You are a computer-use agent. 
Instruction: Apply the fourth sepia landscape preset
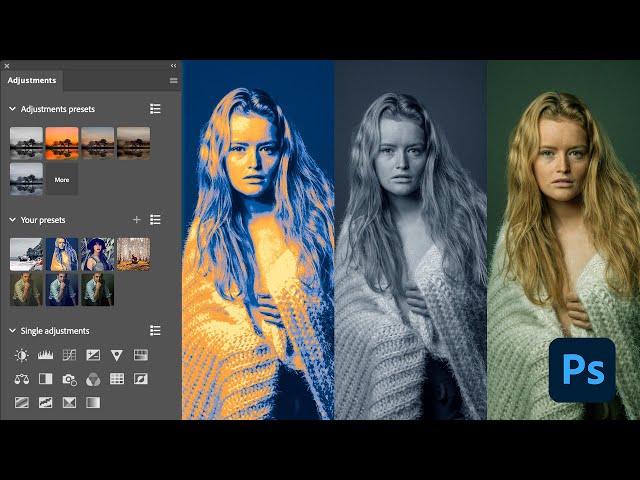(133, 143)
